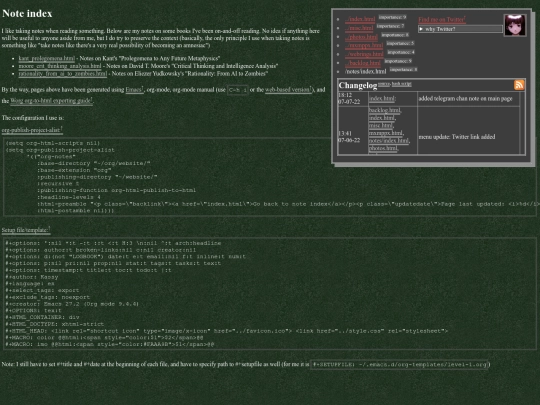Click the "#+creator: Emacs 27.2" line

[72, 304]
